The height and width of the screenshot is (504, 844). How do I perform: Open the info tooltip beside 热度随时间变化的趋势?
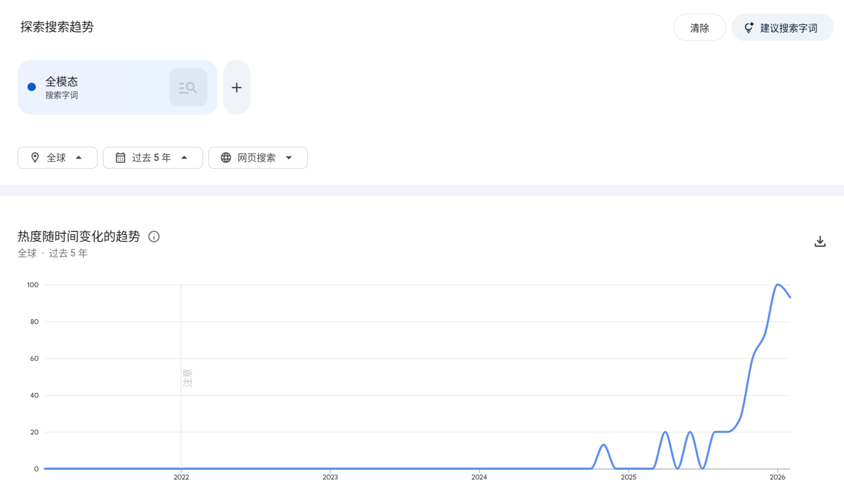(154, 236)
